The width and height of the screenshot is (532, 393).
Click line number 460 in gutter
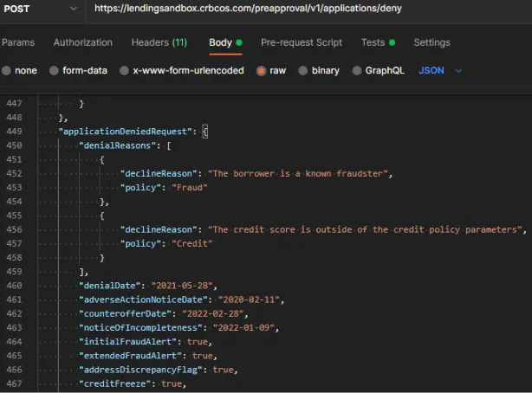[14, 286]
